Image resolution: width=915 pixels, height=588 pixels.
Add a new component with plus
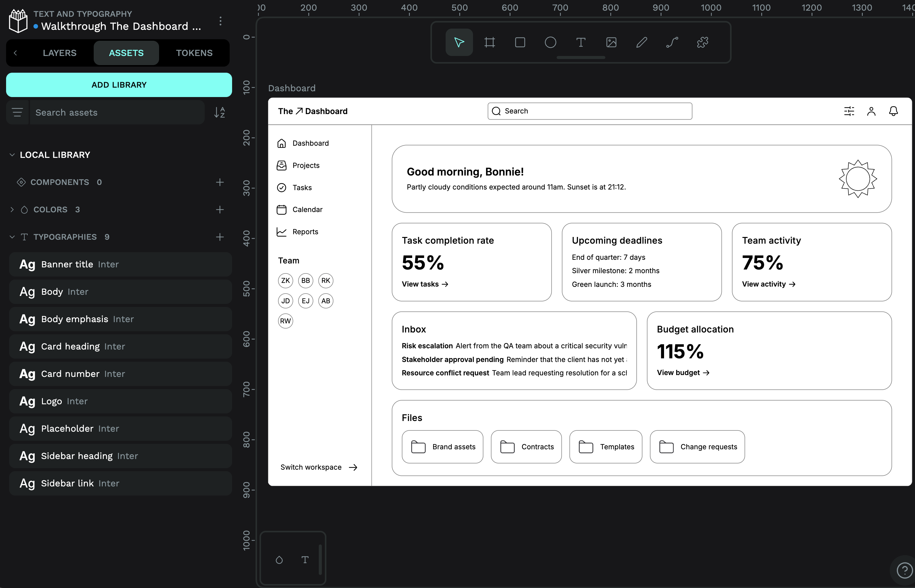coord(220,182)
